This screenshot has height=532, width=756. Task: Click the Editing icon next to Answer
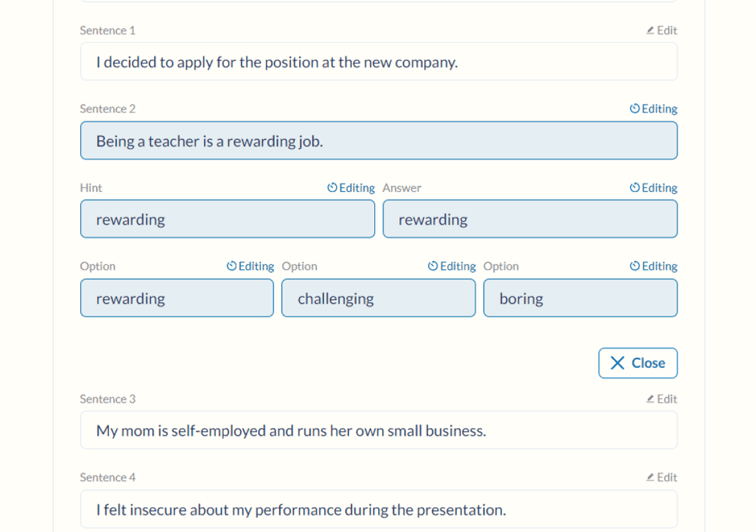633,187
